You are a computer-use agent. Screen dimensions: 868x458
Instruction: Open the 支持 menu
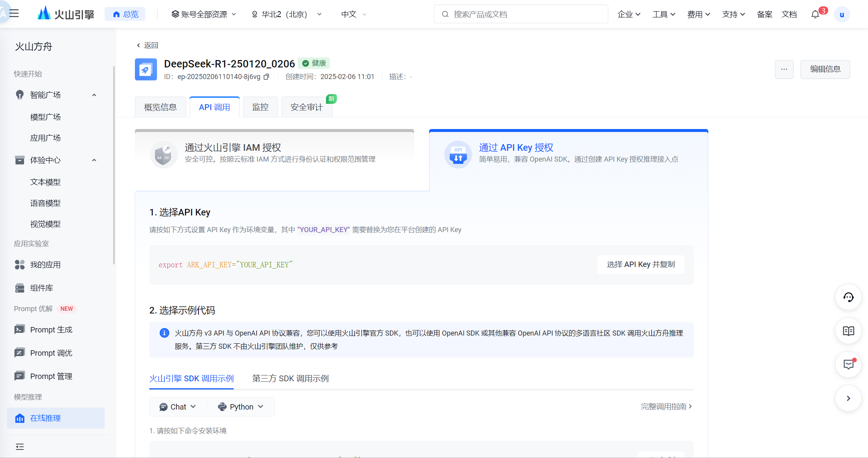tap(733, 14)
